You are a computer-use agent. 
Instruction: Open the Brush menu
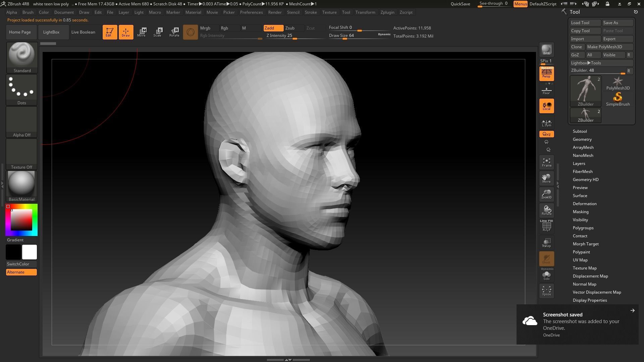28,12
